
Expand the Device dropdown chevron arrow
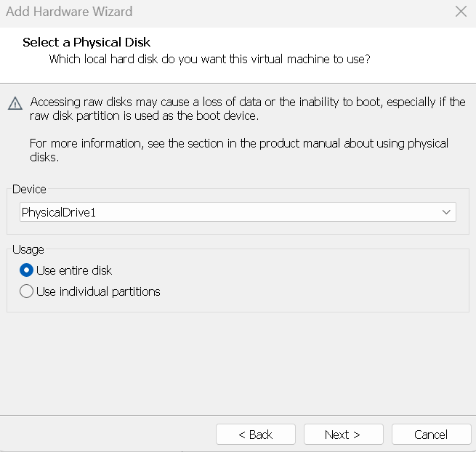click(446, 212)
